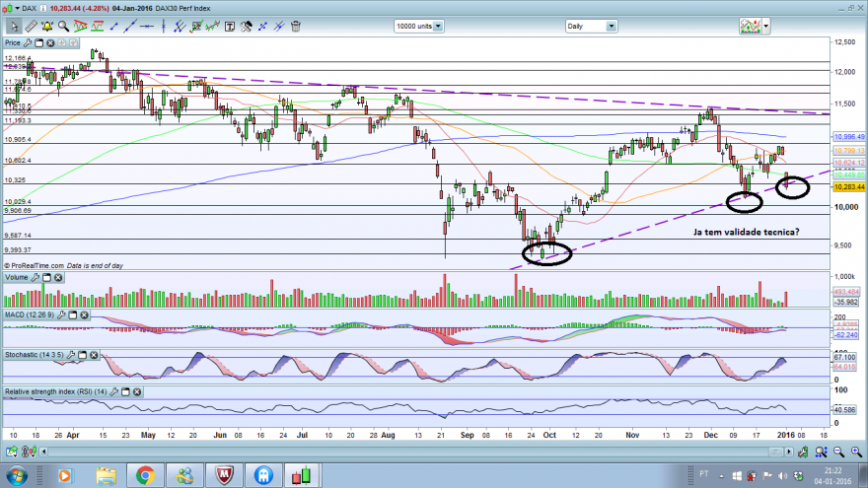The height and width of the screenshot is (488, 868).
Task: Click the Price panel label
Action: [13, 42]
